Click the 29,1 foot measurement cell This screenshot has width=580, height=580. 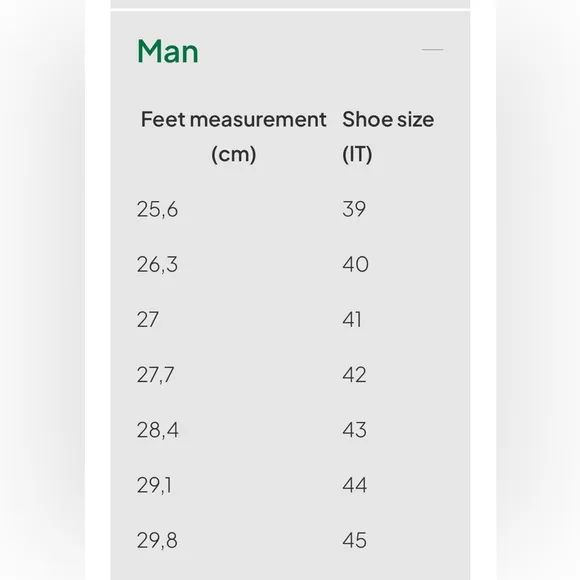point(154,485)
